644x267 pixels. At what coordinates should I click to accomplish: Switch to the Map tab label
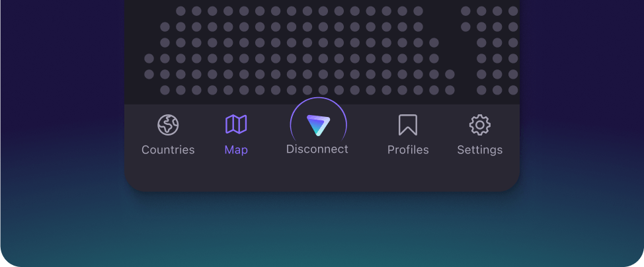click(236, 150)
